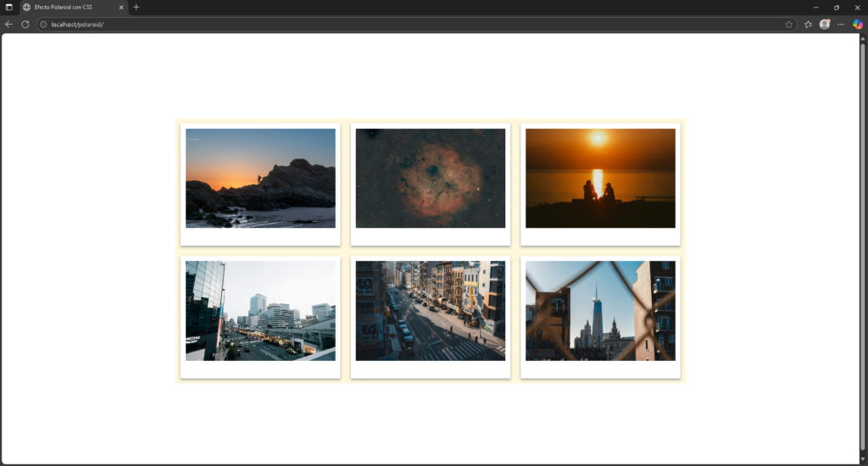Viewport: 868px width, 466px height.
Task: Open the Favorites list icon
Action: coord(808,25)
